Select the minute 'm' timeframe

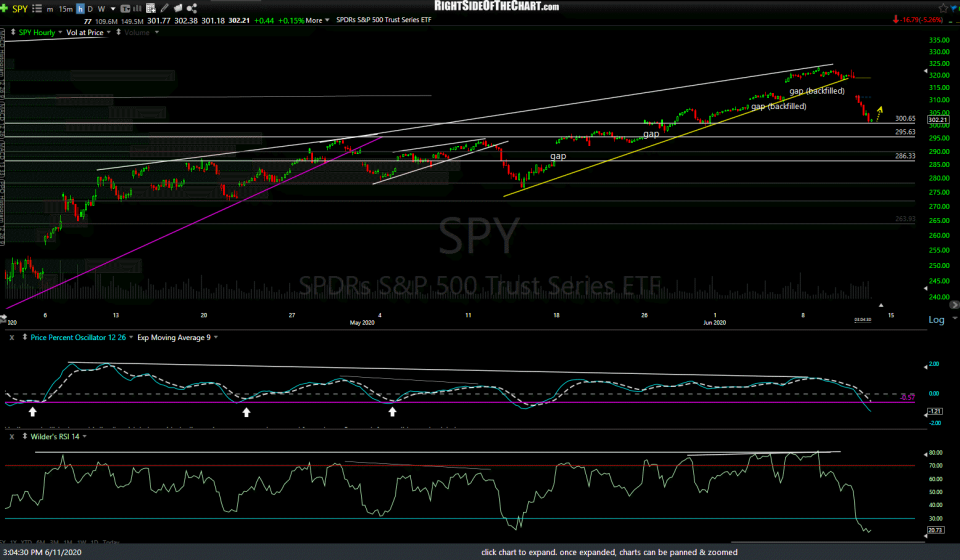(50, 9)
